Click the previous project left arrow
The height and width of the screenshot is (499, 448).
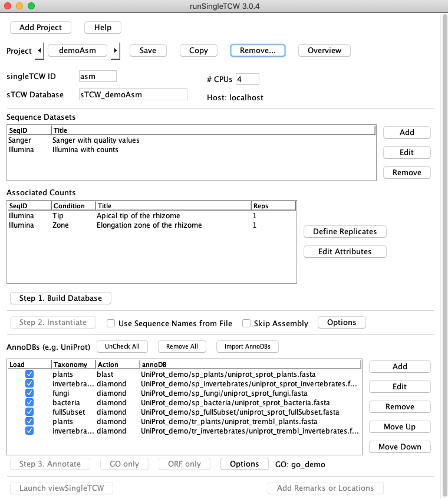[40, 51]
